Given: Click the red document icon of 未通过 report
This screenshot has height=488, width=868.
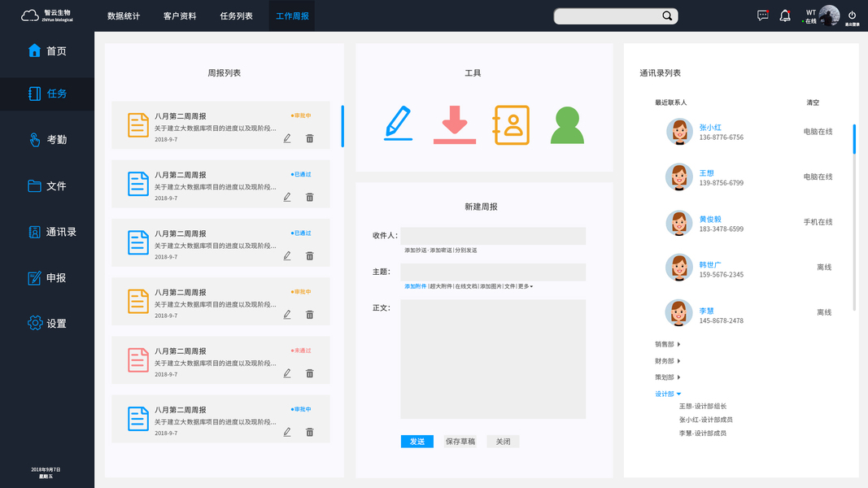Looking at the screenshot, I should [x=137, y=360].
